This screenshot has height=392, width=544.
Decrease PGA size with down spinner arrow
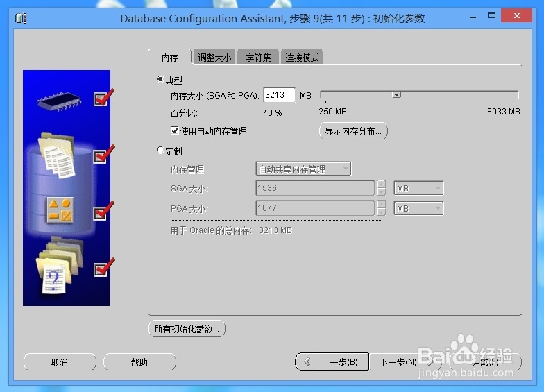click(x=382, y=212)
